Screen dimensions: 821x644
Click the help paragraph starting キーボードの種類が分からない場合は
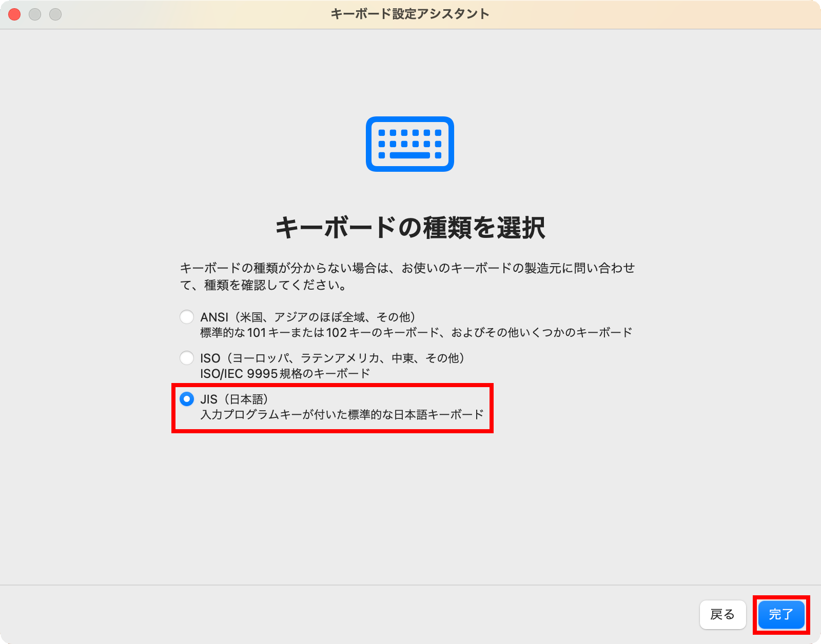[x=407, y=276]
